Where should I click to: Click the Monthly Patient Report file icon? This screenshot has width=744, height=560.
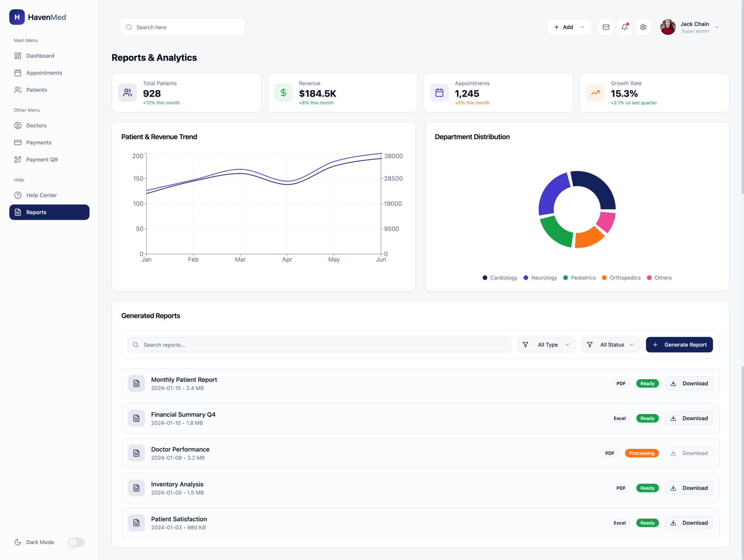[136, 383]
